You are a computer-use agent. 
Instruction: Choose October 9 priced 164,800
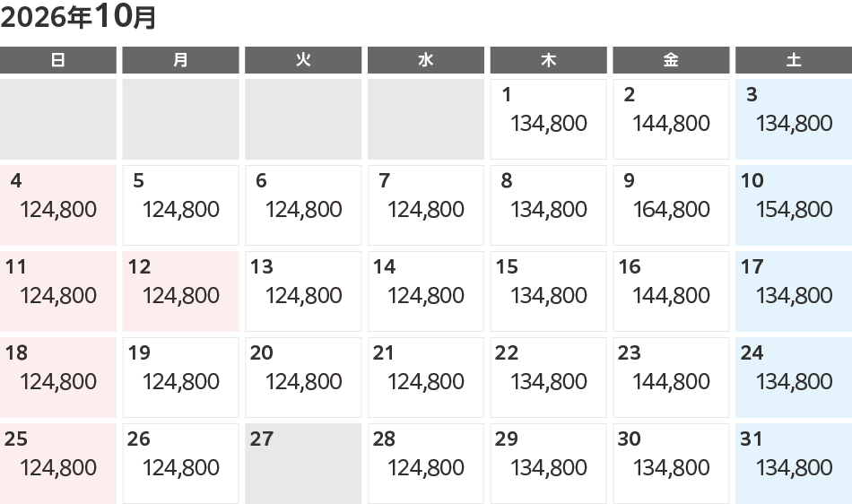click(x=671, y=204)
